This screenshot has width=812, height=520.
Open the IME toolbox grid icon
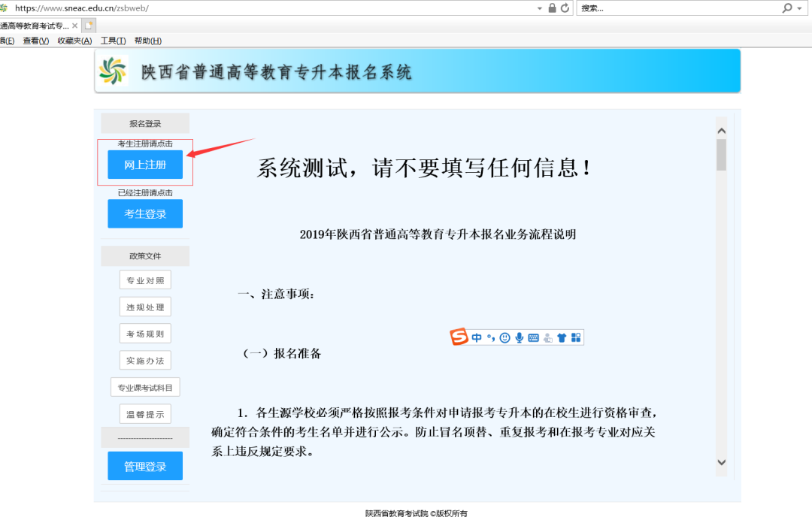point(576,338)
